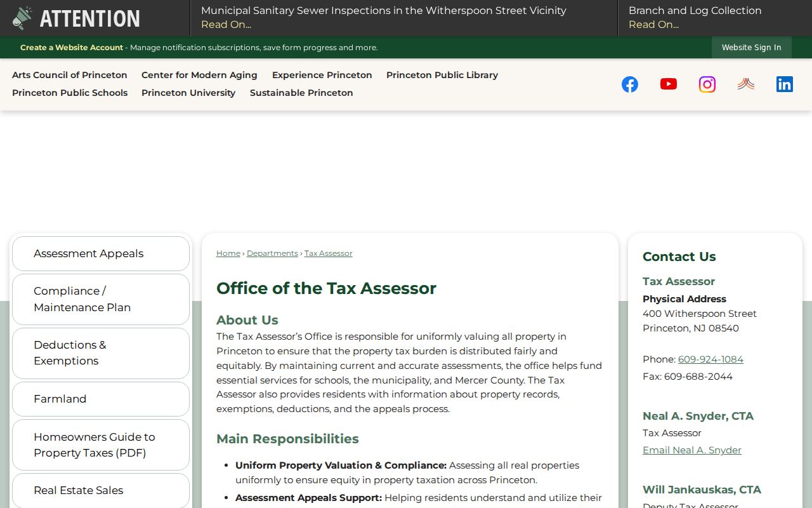The height and width of the screenshot is (508, 812).
Task: Open Experience Princeton link
Action: pos(322,75)
